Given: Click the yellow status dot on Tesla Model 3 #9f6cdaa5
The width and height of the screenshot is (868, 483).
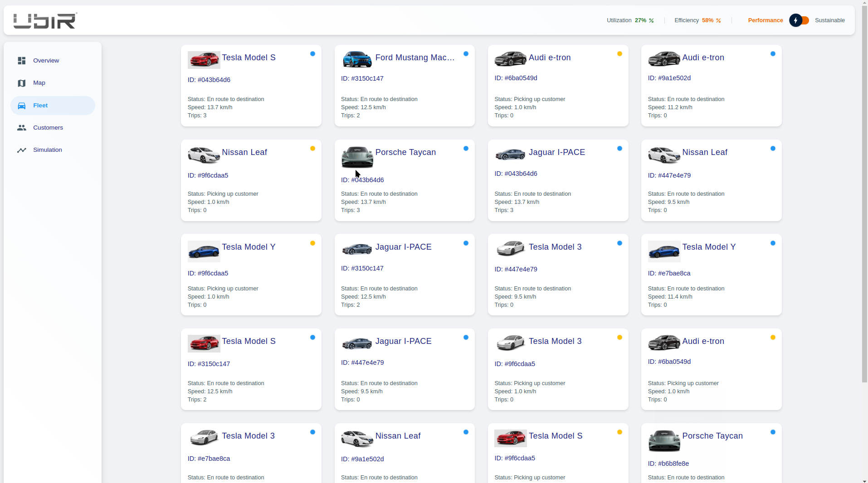Looking at the screenshot, I should tap(619, 338).
